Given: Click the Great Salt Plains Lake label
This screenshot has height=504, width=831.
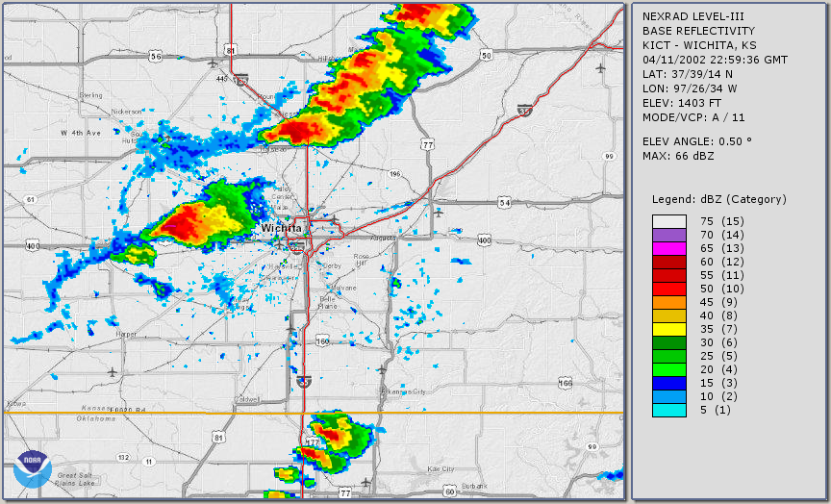Looking at the screenshot, I should (76, 479).
